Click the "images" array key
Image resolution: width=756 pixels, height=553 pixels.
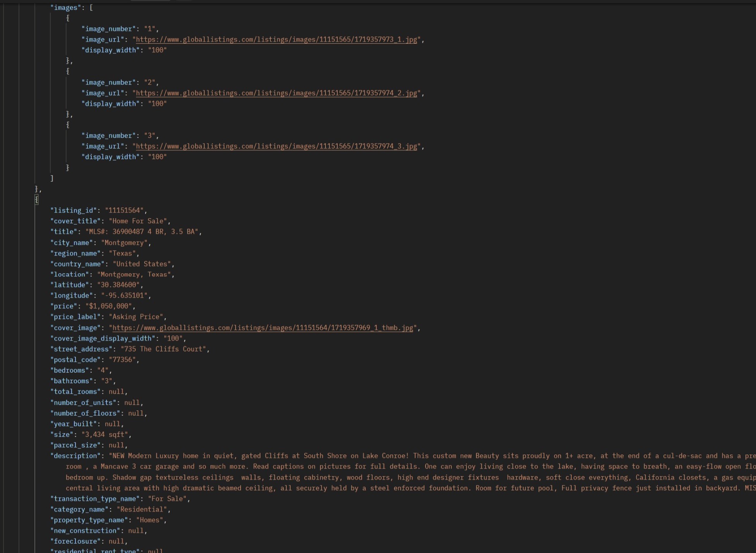pyautogui.click(x=66, y=8)
